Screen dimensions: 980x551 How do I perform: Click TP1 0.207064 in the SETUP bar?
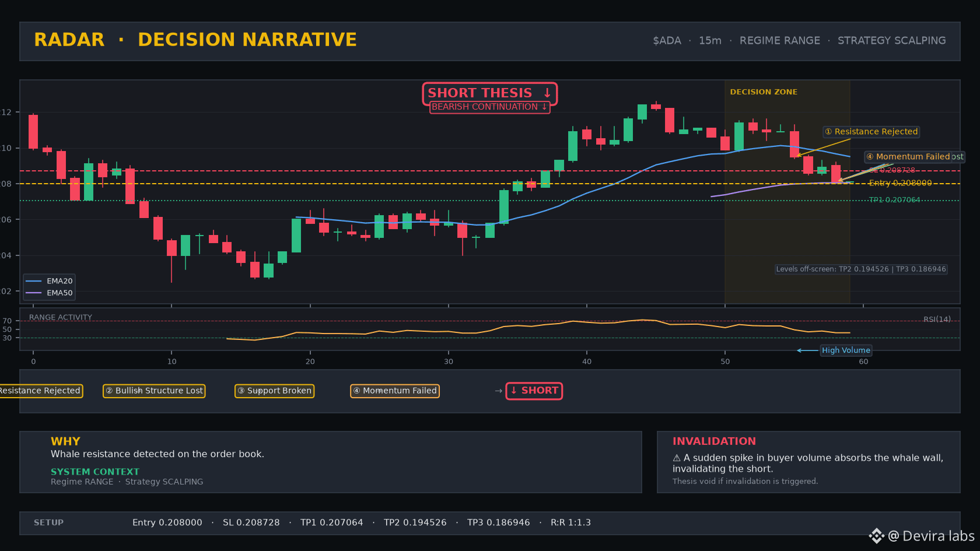(x=332, y=523)
